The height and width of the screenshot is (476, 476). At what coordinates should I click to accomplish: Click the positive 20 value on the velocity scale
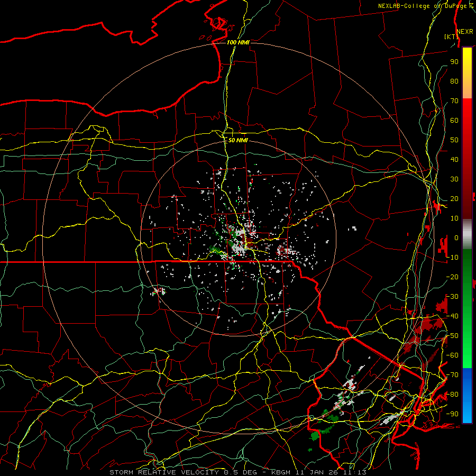pos(454,198)
